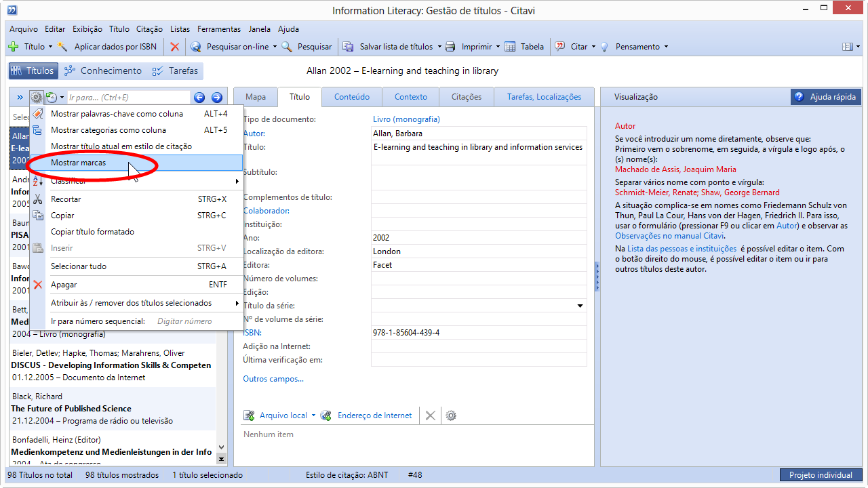Click Lista das pessoas e instituições link
The image size is (868, 488).
coord(680,249)
